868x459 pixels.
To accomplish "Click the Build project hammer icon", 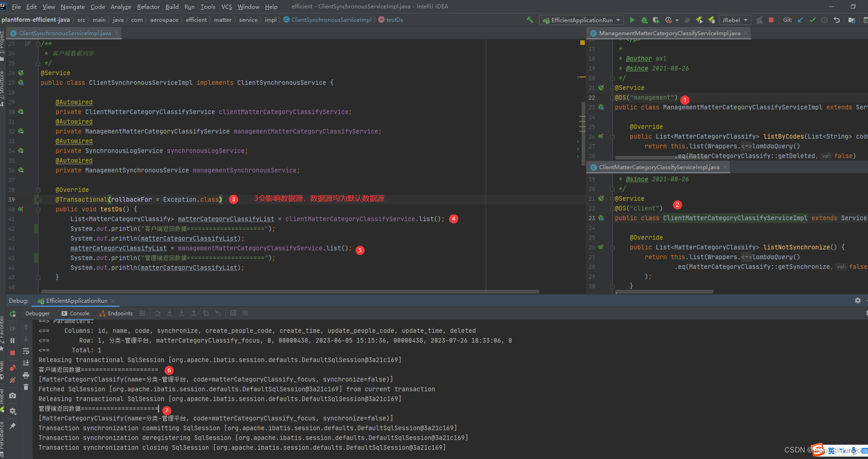I will [530, 20].
